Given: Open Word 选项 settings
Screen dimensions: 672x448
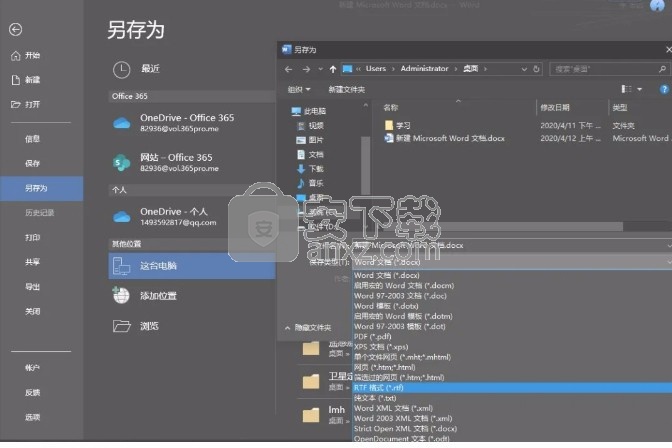Looking at the screenshot, I should pyautogui.click(x=33, y=417).
